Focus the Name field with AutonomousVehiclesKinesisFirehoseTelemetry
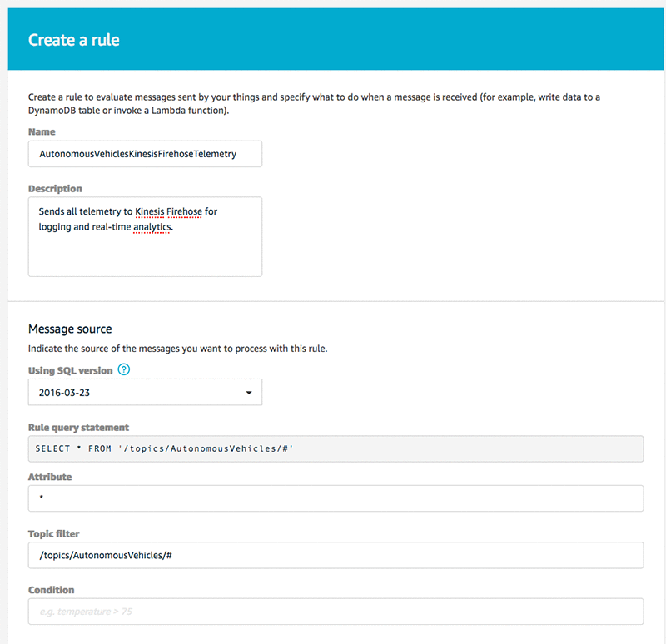Viewport: 666px width, 644px height. pos(145,154)
